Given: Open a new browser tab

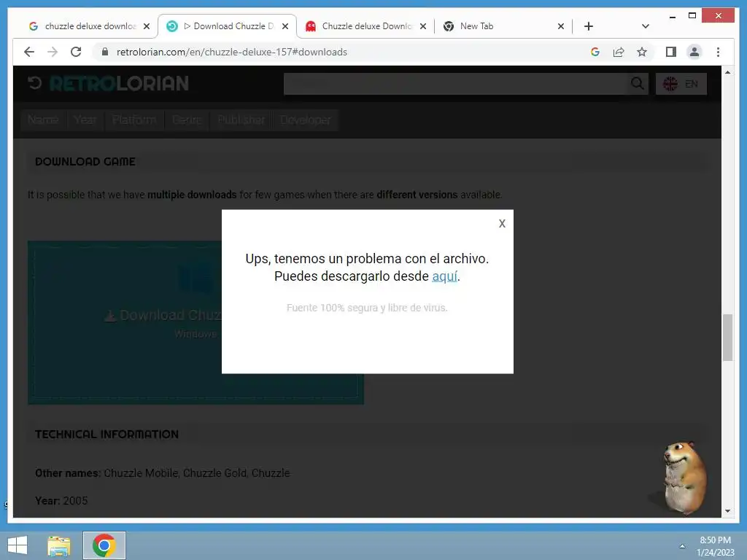Looking at the screenshot, I should [x=589, y=26].
